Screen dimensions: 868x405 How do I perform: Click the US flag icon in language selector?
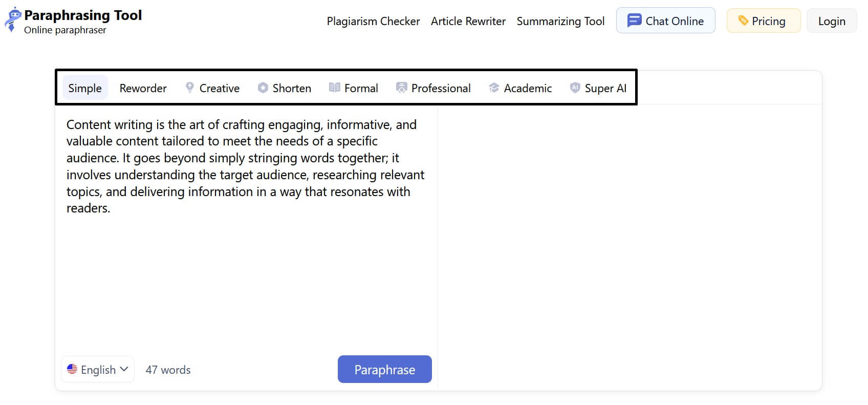pos(72,369)
